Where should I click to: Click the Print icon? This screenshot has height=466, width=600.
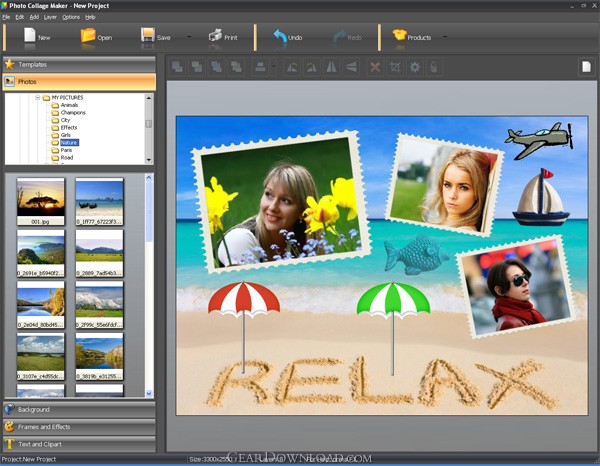click(x=217, y=36)
